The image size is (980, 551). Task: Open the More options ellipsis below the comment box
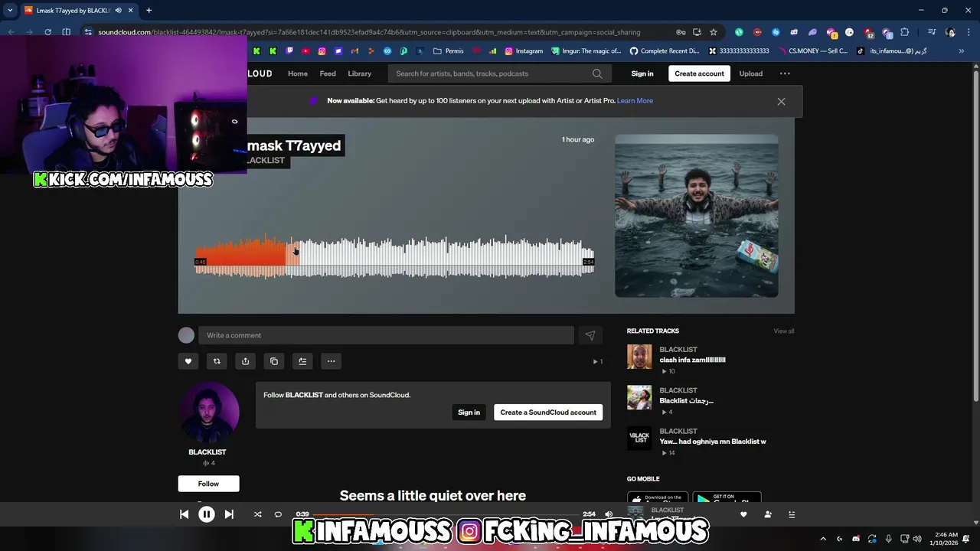(x=331, y=361)
